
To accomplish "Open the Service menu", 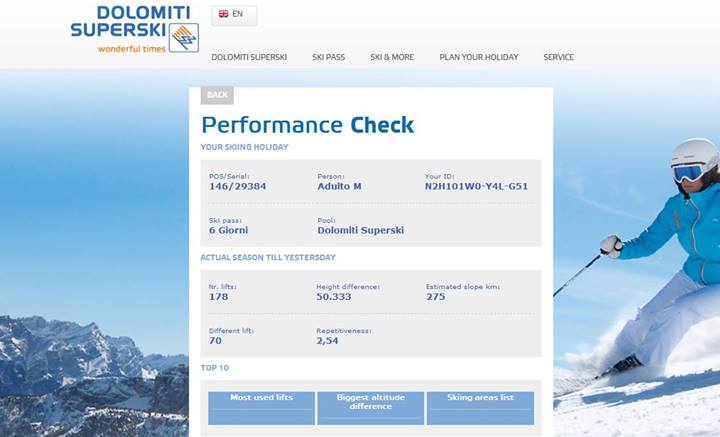I will click(x=559, y=57).
